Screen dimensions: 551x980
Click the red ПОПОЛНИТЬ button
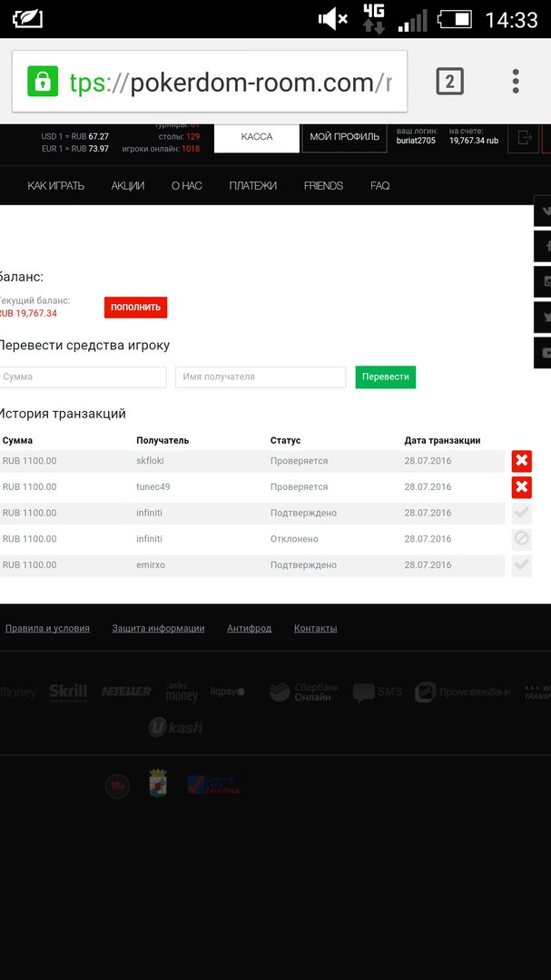pyautogui.click(x=136, y=308)
